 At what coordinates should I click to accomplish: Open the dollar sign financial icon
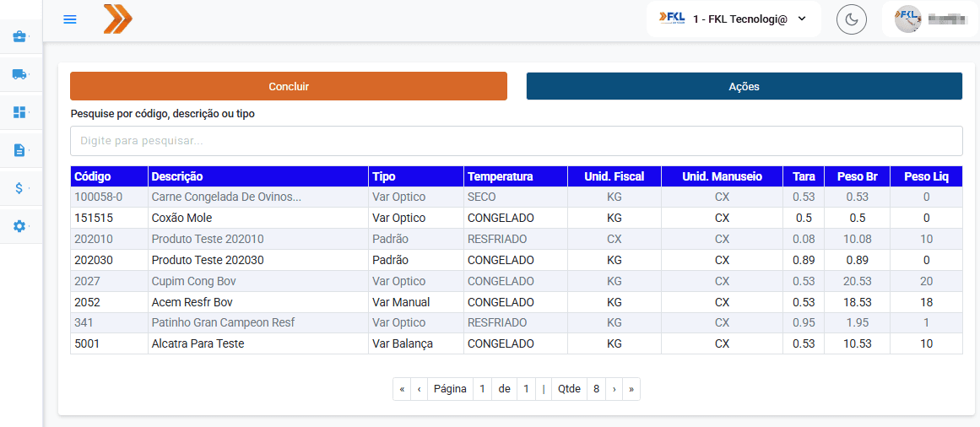click(x=19, y=188)
